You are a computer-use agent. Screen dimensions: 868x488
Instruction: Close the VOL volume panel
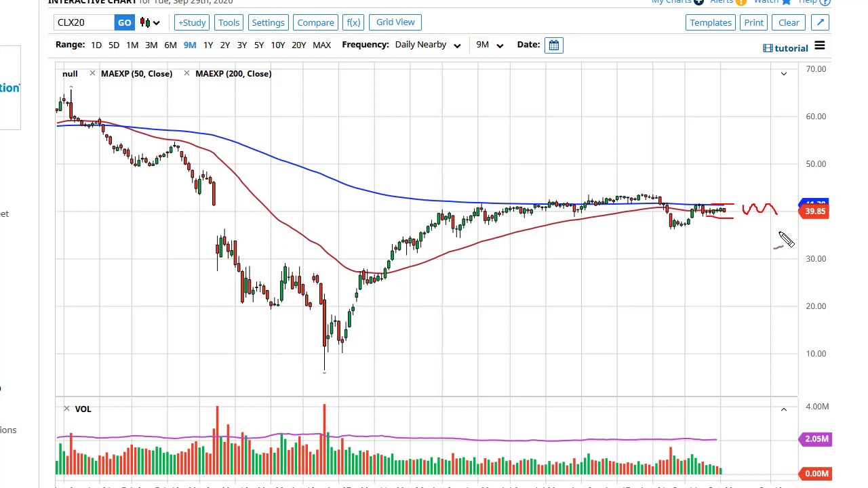coord(66,409)
